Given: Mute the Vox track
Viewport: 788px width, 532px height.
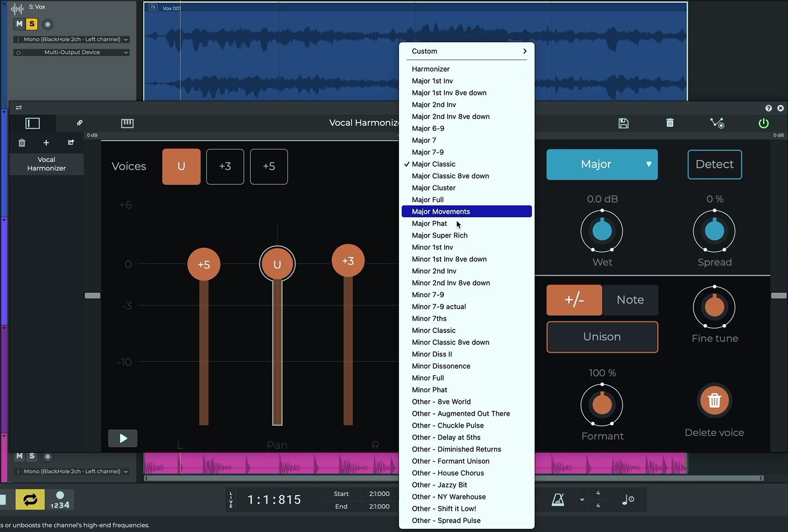Looking at the screenshot, I should point(19,24).
